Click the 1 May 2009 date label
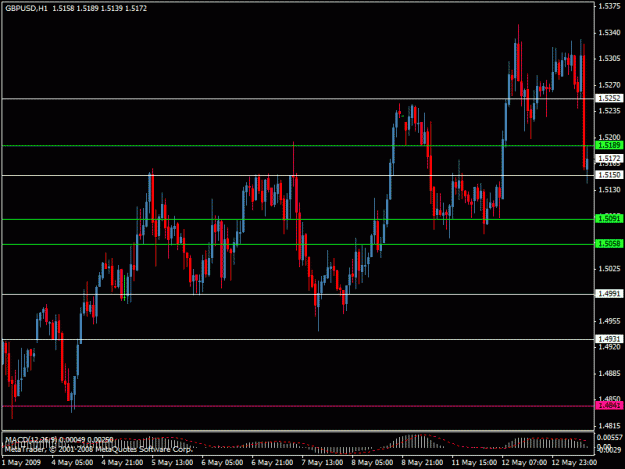Screen dimensions: 625x469 tap(22, 463)
